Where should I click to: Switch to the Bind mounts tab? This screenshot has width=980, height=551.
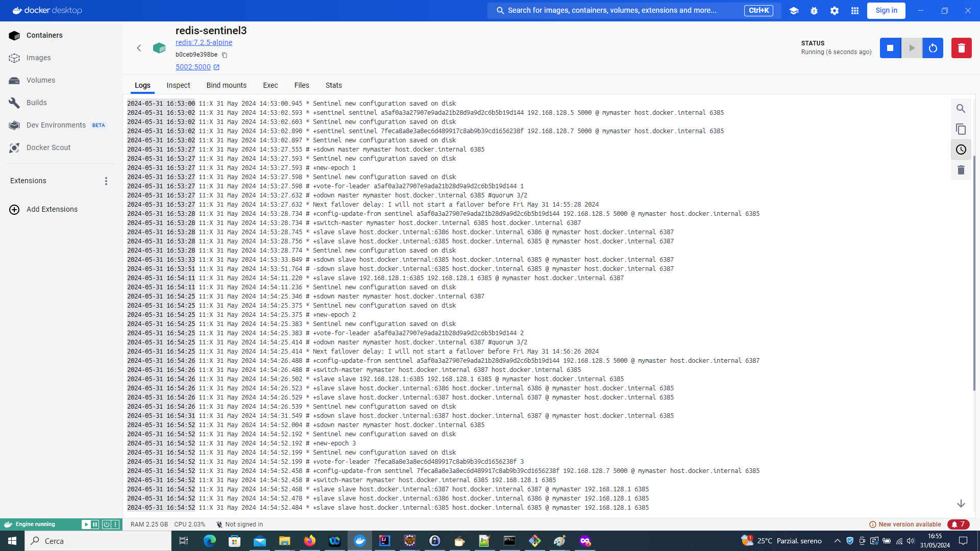click(x=226, y=85)
